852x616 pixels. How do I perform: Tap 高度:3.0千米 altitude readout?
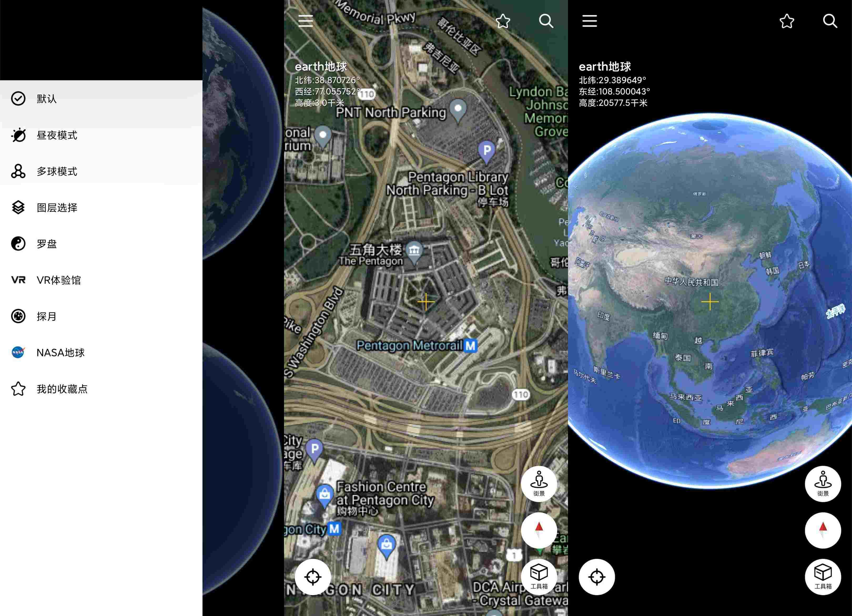click(319, 103)
